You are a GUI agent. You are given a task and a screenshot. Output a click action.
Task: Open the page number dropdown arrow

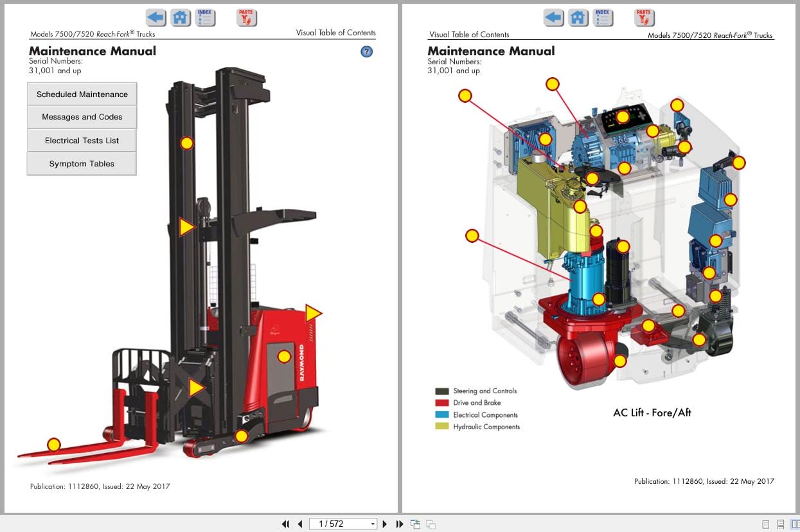[372, 524]
